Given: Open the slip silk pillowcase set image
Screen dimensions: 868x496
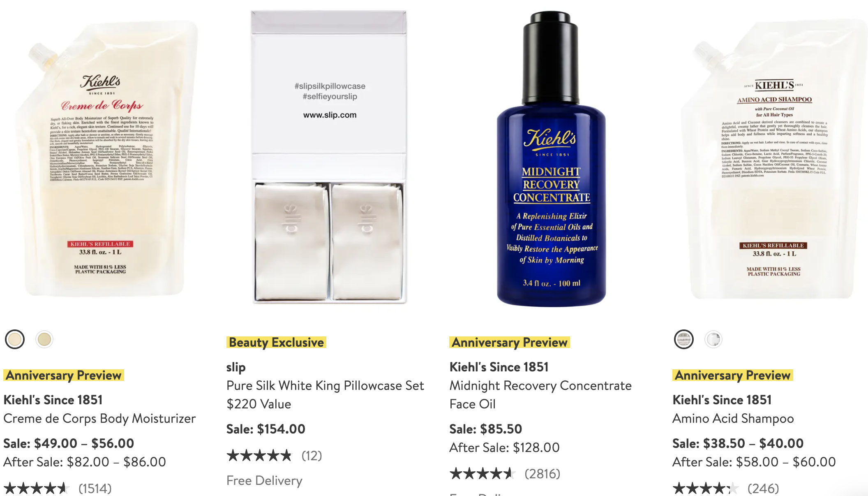Looking at the screenshot, I should point(329,157).
